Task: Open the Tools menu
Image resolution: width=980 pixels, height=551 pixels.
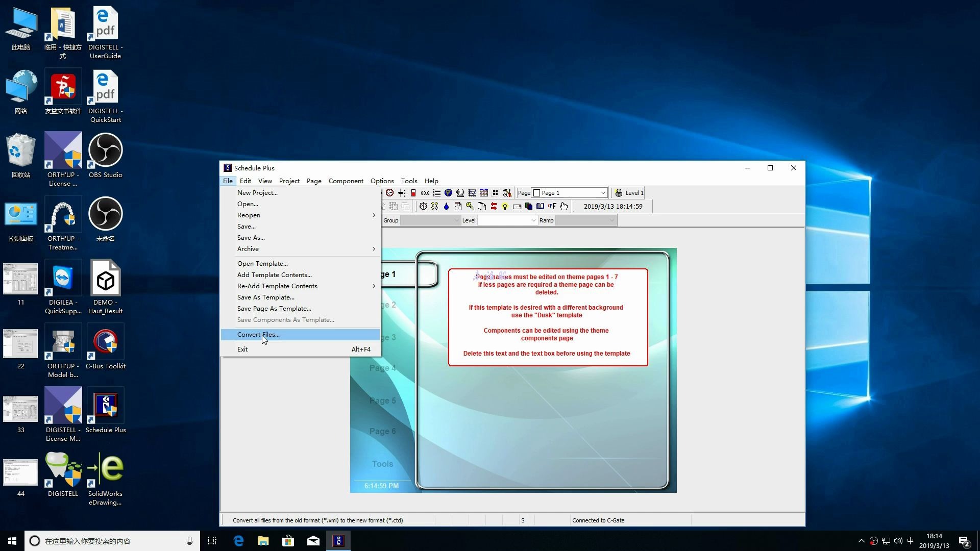Action: [x=409, y=181]
